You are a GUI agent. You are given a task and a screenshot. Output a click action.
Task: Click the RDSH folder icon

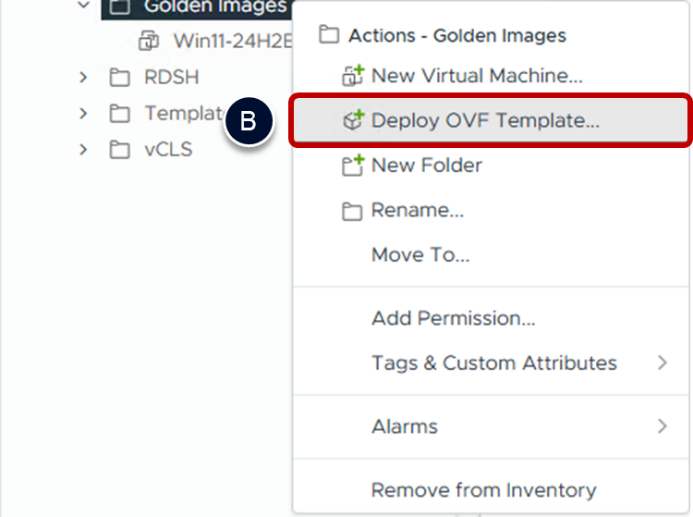pyautogui.click(x=120, y=78)
